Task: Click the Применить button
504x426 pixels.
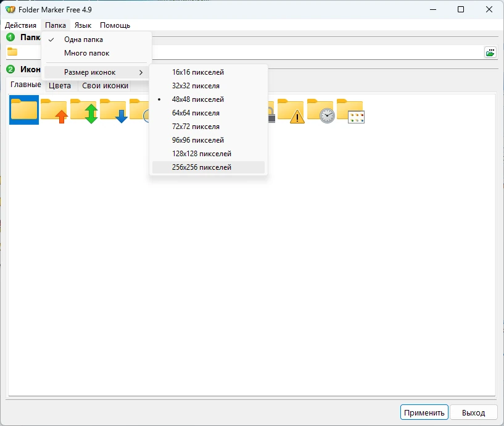Action: pos(424,412)
